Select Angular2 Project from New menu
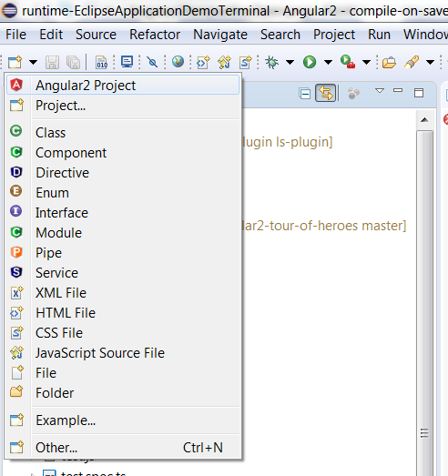Screen dimensions: 448x476 click(x=123, y=85)
